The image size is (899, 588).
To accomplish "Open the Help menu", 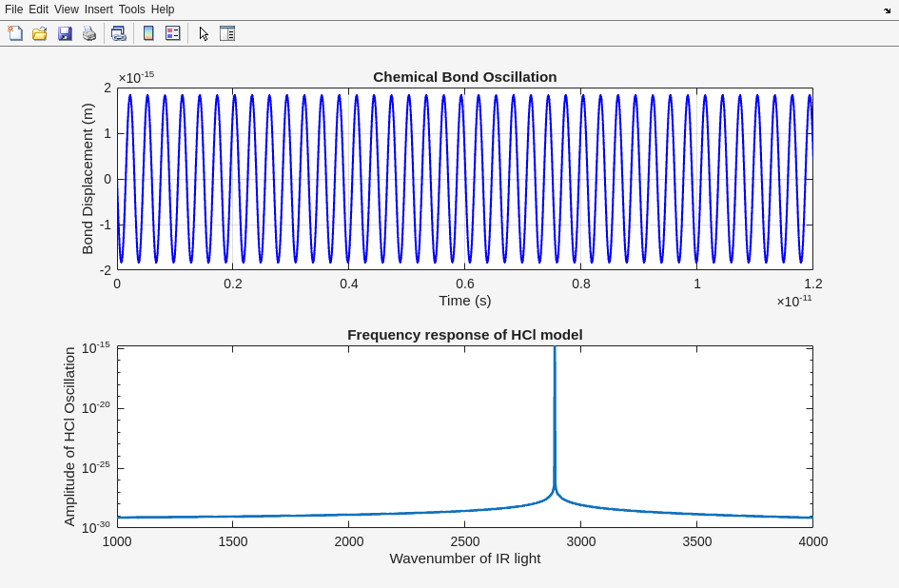I will pos(163,10).
